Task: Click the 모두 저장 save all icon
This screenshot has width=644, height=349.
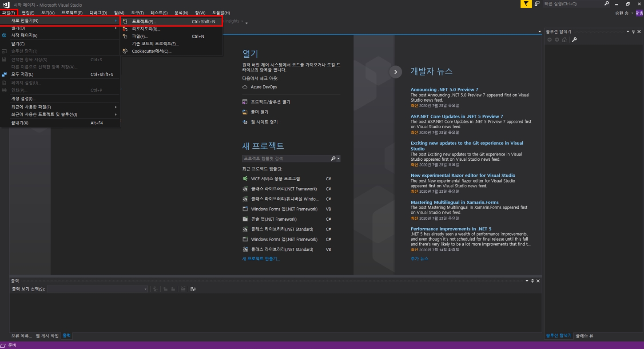Action: pyautogui.click(x=4, y=74)
